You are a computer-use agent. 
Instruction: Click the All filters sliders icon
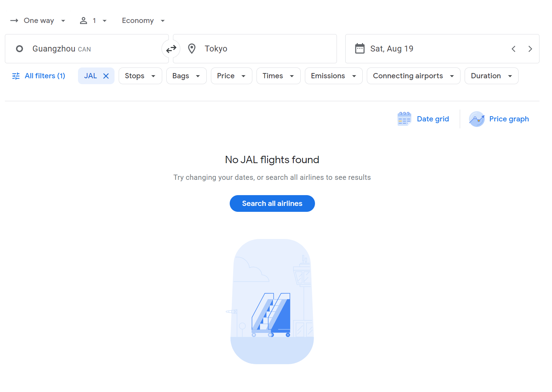(x=16, y=76)
